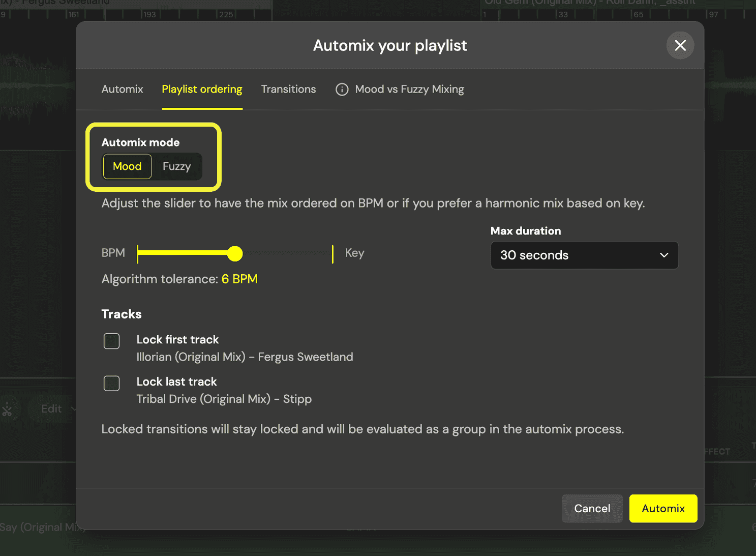Viewport: 756px width, 556px height.
Task: Select the Playlist ordering tab
Action: click(x=202, y=89)
